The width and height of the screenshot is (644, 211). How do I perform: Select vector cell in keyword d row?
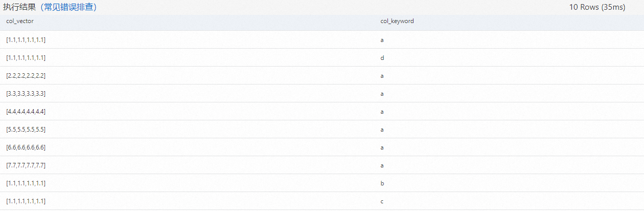pyautogui.click(x=26, y=58)
